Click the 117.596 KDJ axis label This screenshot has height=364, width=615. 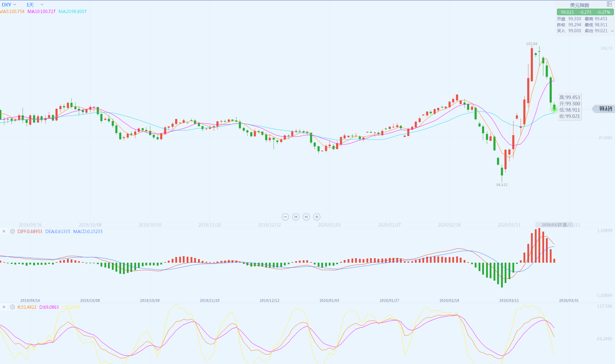(605, 306)
